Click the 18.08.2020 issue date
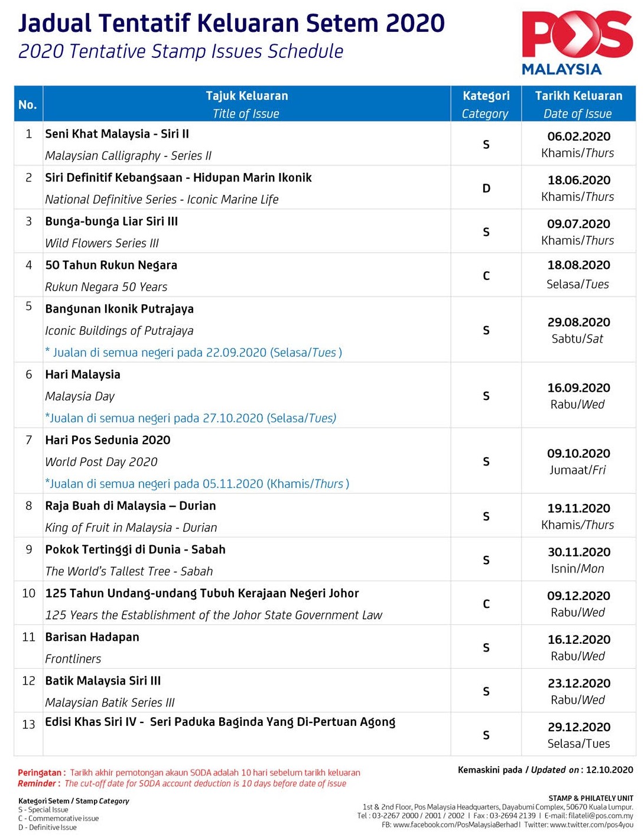644x837 pixels. click(578, 265)
